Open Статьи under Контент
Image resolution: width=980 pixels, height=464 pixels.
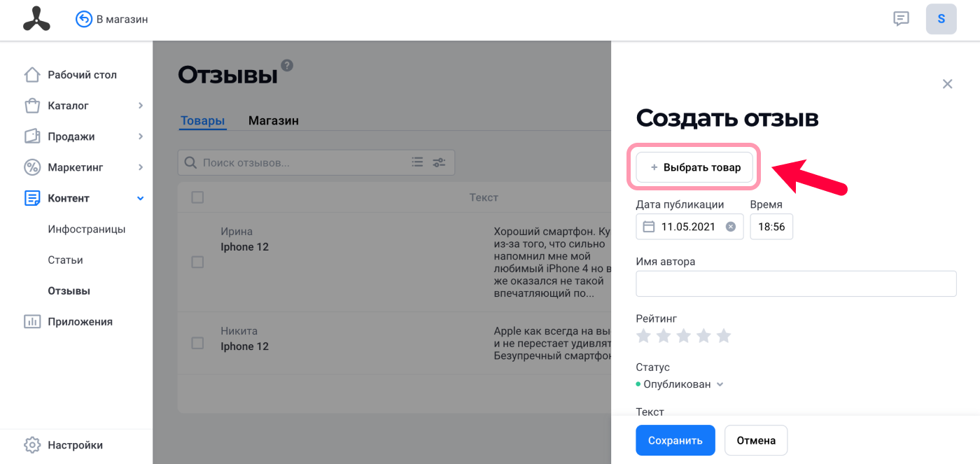coord(65,260)
